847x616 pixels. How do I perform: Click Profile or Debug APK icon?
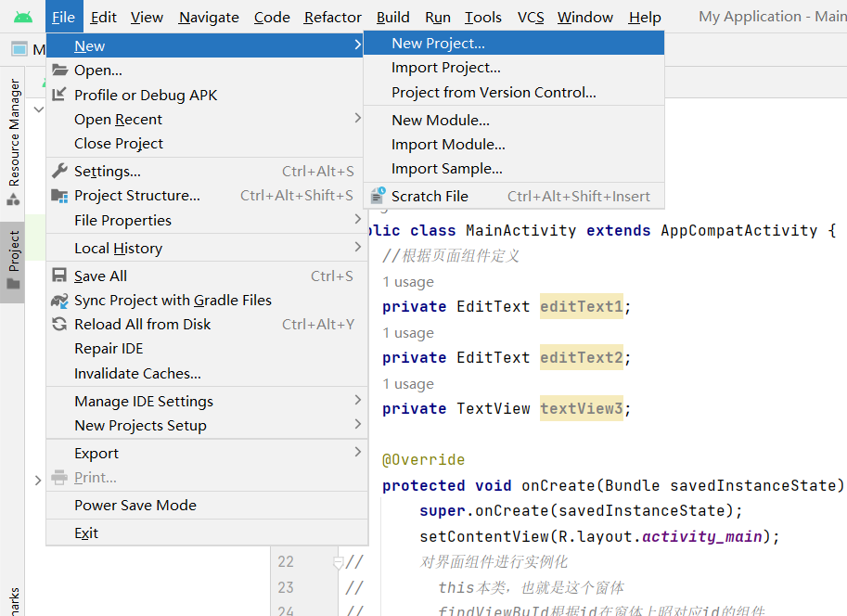click(x=60, y=95)
